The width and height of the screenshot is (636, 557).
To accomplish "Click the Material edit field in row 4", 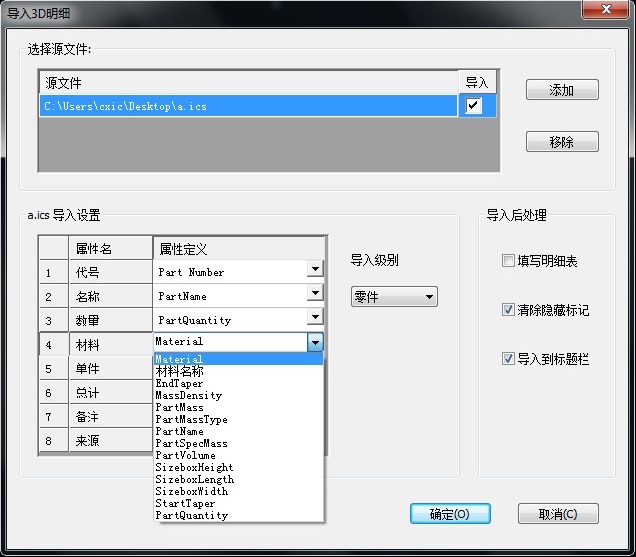I will (x=230, y=342).
